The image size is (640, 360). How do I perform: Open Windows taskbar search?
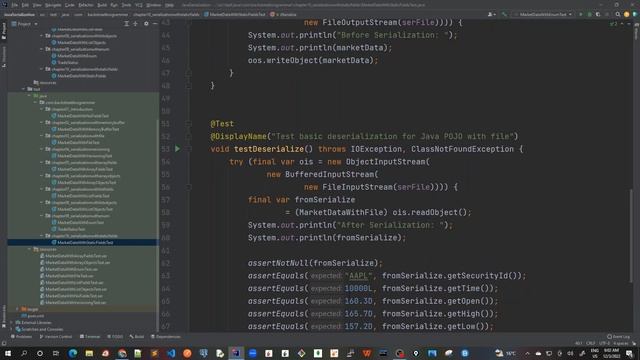click(24, 353)
